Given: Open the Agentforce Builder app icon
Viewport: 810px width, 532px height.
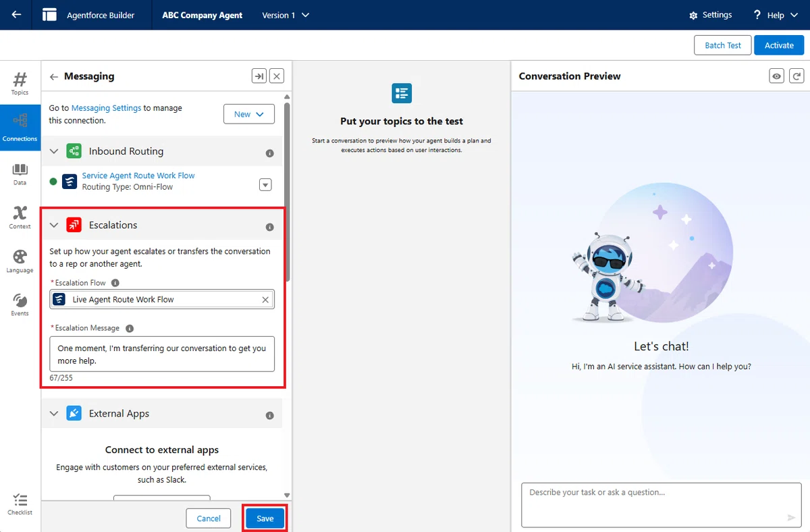Looking at the screenshot, I should point(49,15).
